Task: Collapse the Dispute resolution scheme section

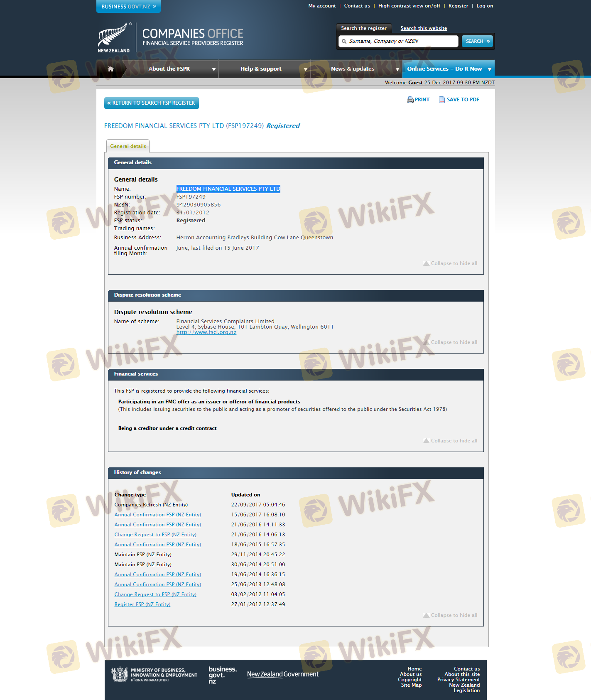Action: click(450, 342)
